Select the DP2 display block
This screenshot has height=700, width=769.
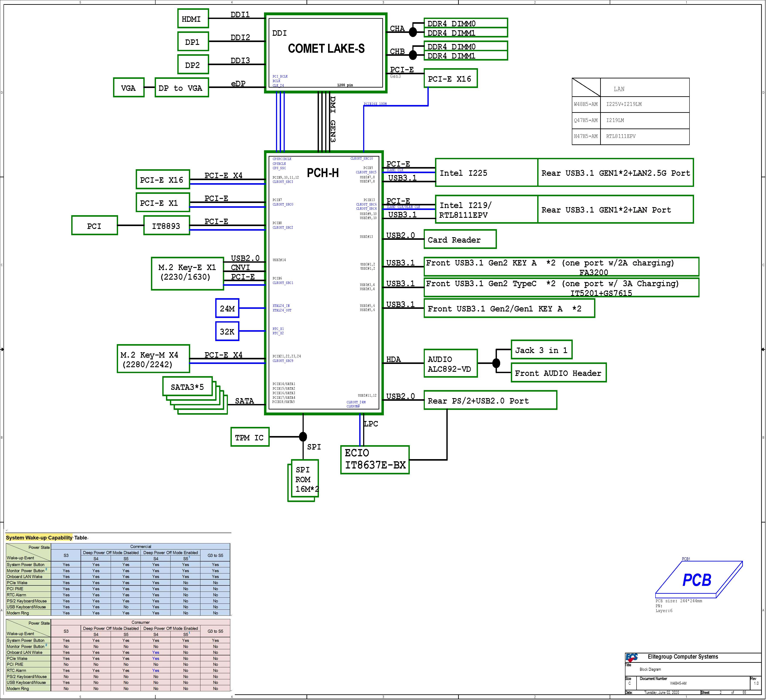coord(193,65)
